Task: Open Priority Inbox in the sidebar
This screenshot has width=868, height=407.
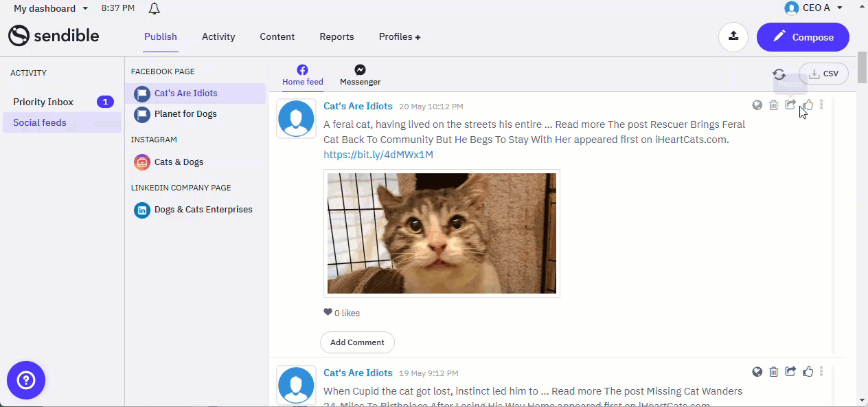Action: [62, 102]
